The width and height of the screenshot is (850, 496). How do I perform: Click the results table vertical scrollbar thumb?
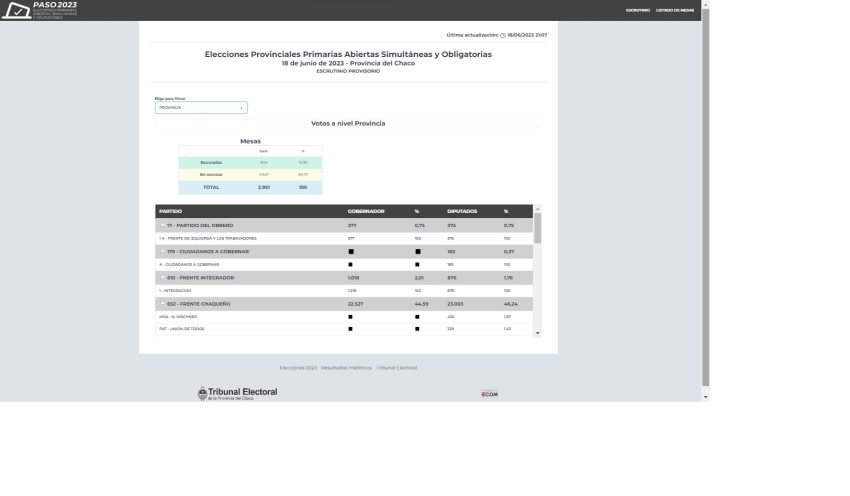click(538, 228)
